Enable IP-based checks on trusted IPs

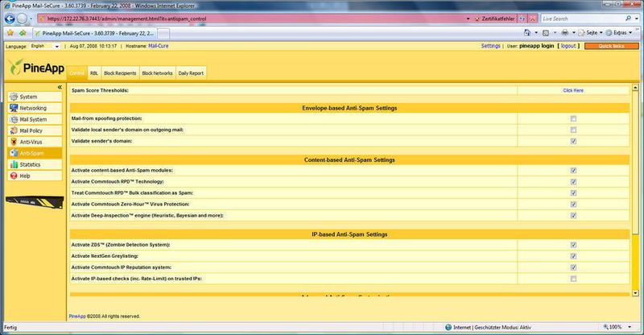573,279
